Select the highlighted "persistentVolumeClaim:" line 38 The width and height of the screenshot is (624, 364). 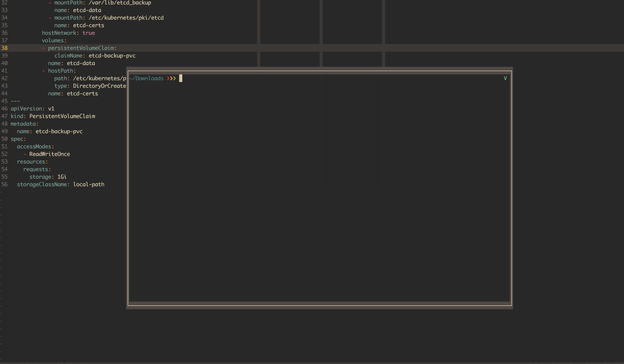pyautogui.click(x=82, y=48)
